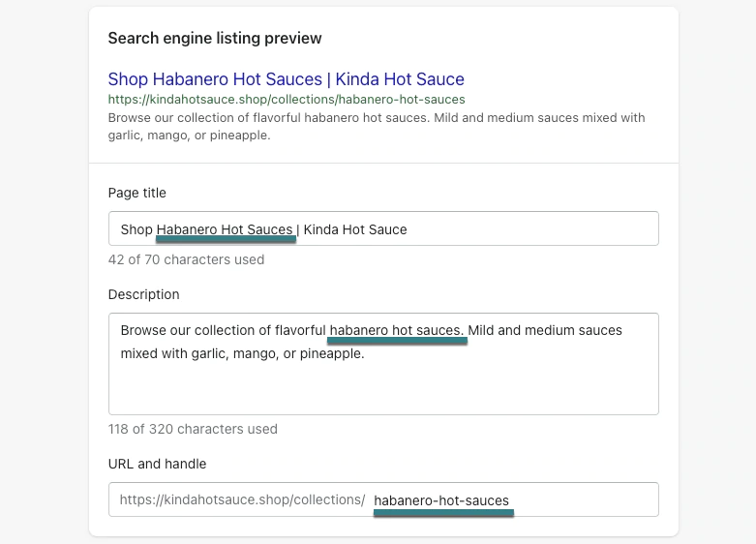756x544 pixels.
Task: Click underlined "habanero hot sauces." in Description box
Action: [x=396, y=330]
